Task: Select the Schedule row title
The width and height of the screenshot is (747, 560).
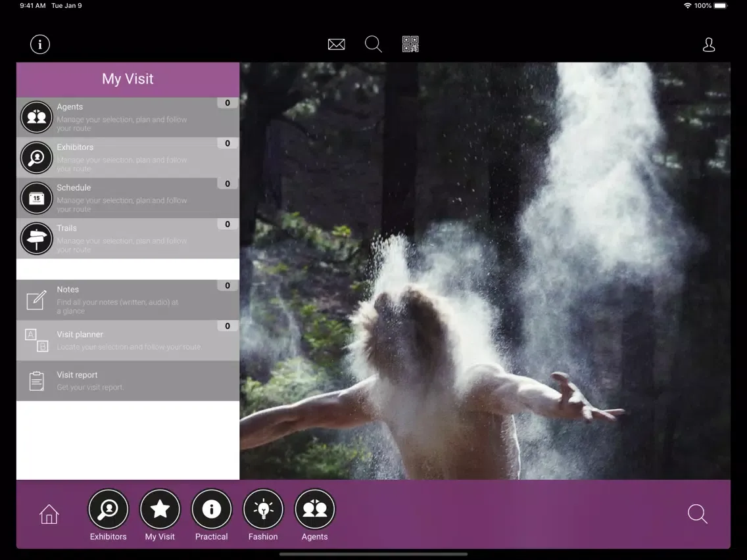Action: tap(74, 187)
